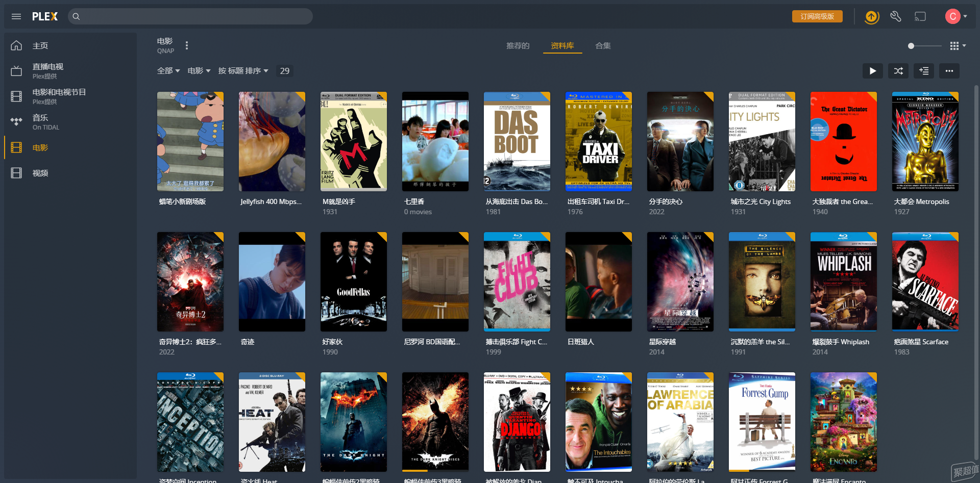
Task: Click the 好家伙 title link
Action: pos(332,342)
